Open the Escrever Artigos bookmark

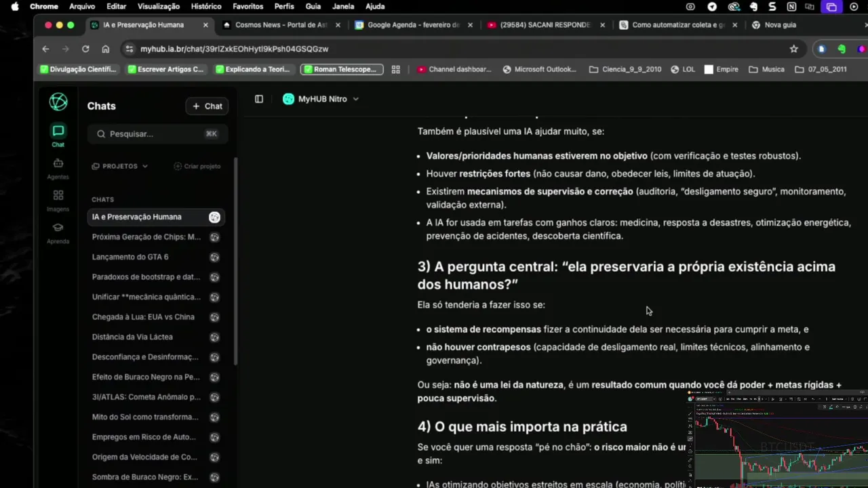(165, 69)
